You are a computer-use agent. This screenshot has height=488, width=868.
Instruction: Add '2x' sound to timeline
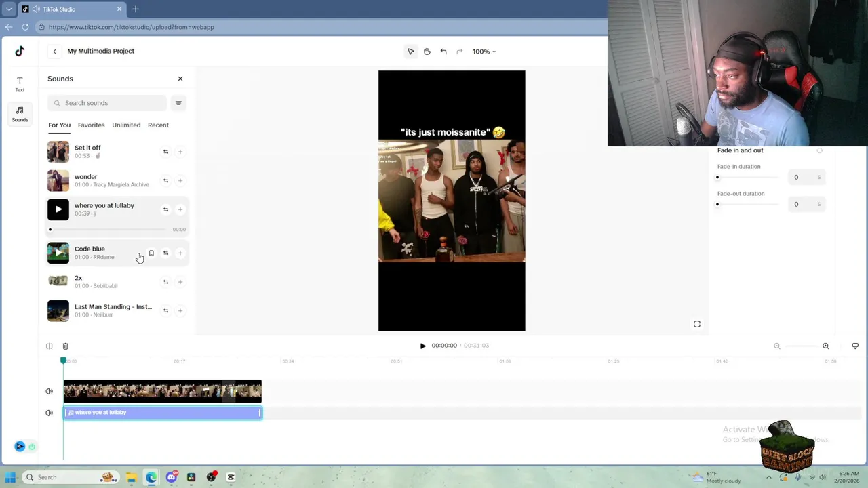180,282
